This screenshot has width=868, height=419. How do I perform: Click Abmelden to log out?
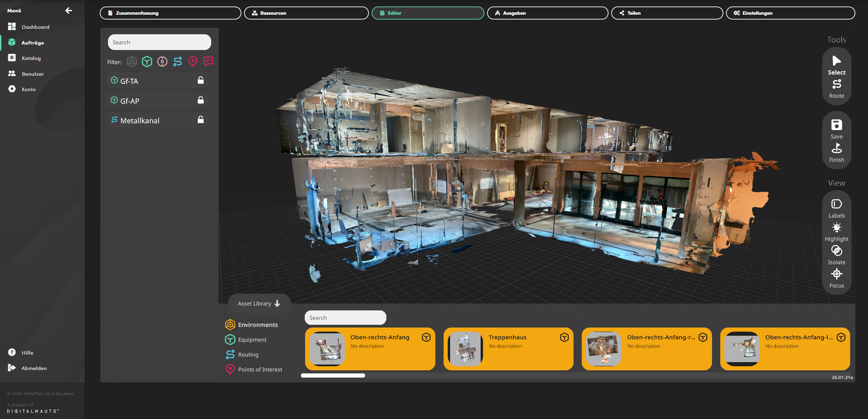[34, 368]
